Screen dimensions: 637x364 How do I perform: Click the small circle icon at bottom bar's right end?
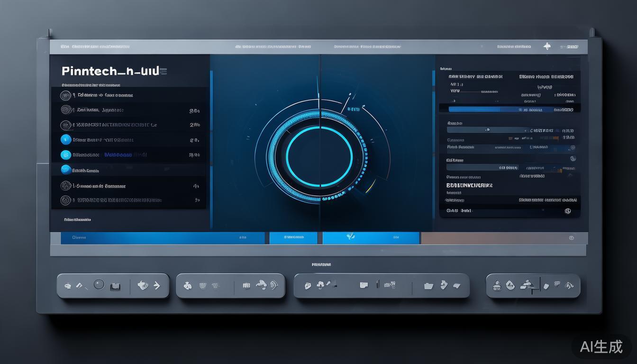point(571,238)
